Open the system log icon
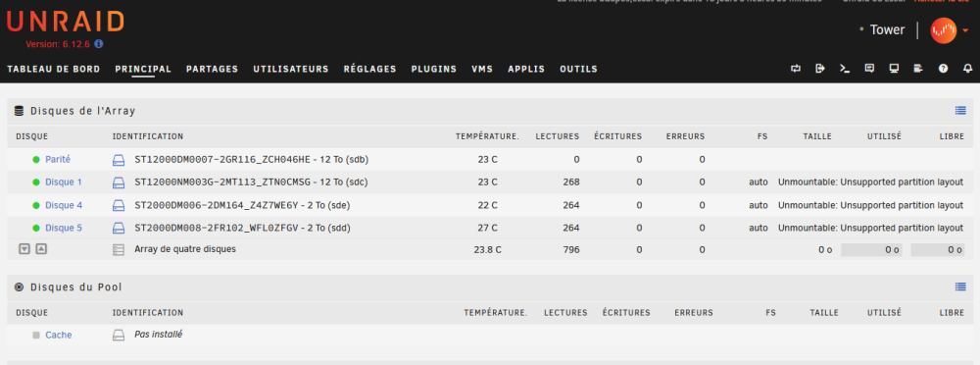 click(x=918, y=69)
